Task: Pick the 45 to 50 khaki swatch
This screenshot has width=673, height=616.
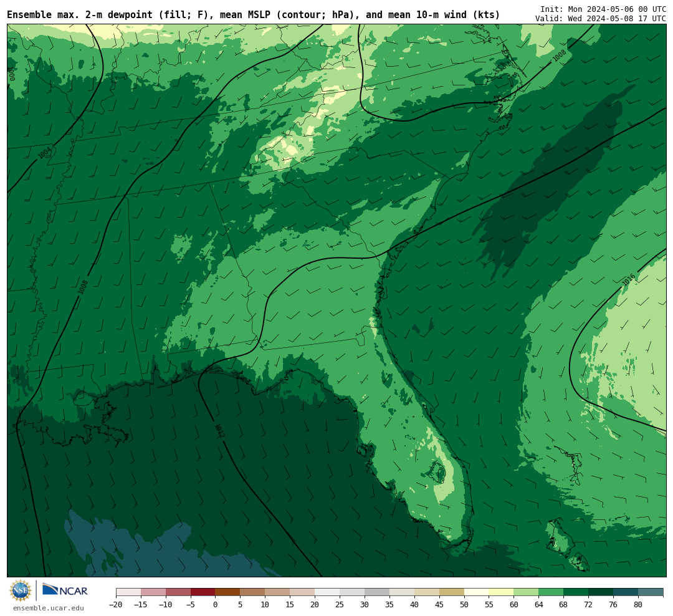Action: click(x=452, y=592)
